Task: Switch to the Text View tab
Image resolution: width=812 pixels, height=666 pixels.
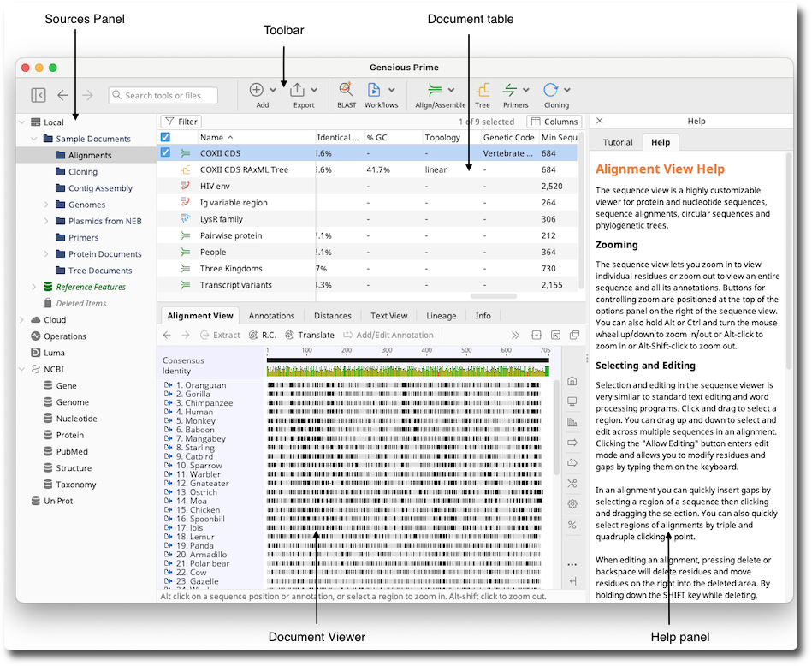Action: coord(389,316)
